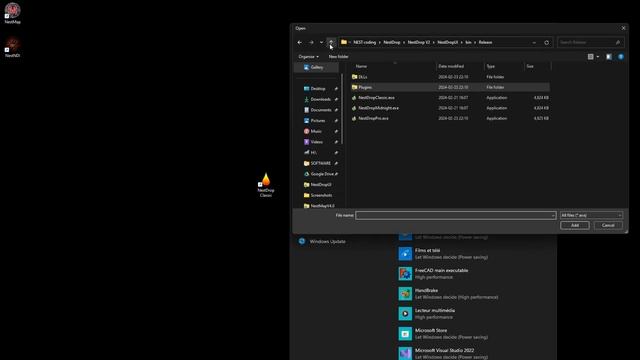
Task: Click the navigation pane scrollbar
Action: (342, 109)
